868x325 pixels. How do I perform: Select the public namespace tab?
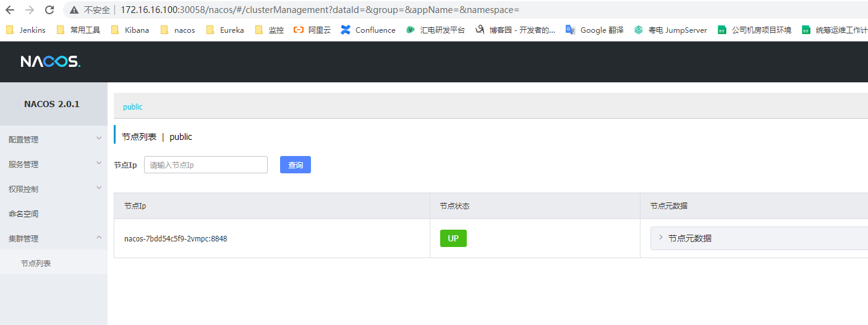click(x=133, y=107)
